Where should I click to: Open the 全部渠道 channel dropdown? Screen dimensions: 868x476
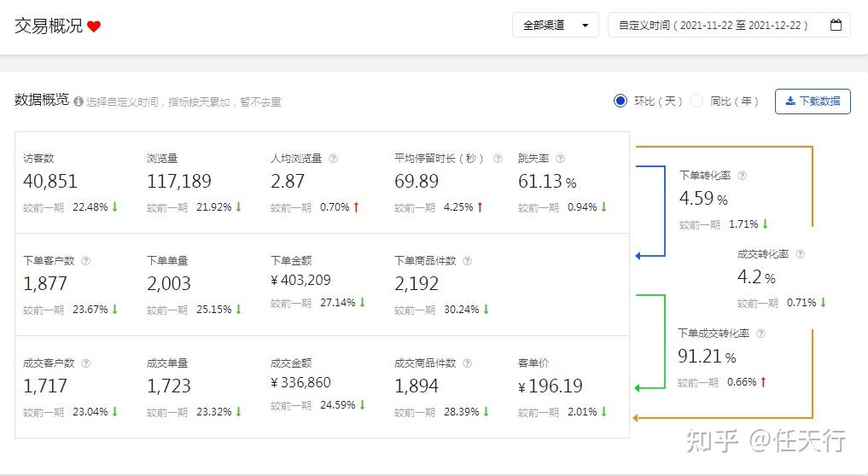(556, 25)
